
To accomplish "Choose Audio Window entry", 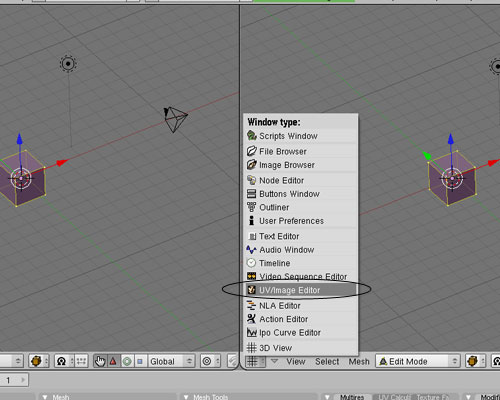I will [301, 250].
